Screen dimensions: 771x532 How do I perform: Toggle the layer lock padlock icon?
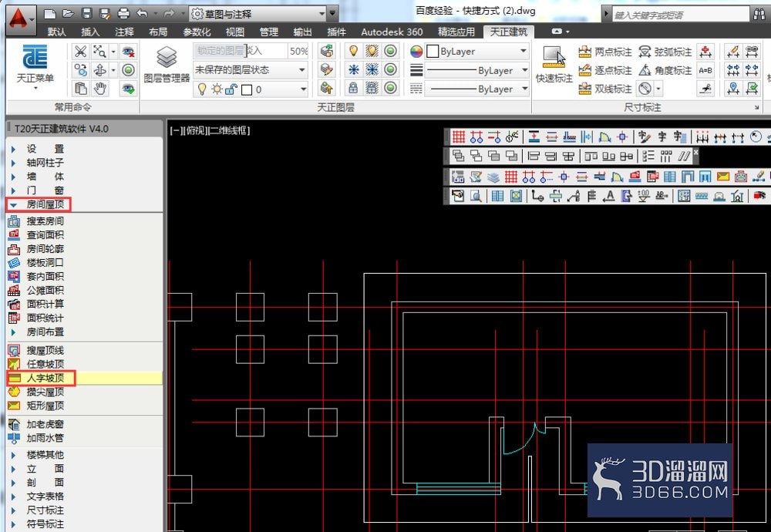pyautogui.click(x=231, y=89)
